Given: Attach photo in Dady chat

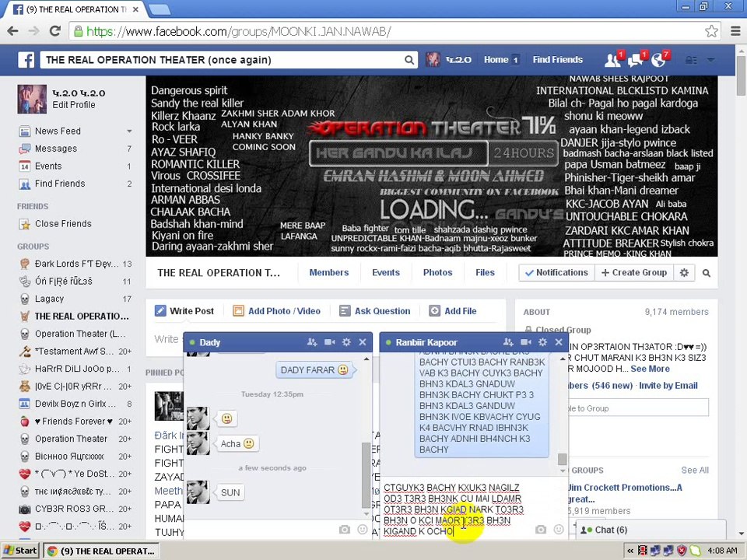Looking at the screenshot, I should (345, 530).
